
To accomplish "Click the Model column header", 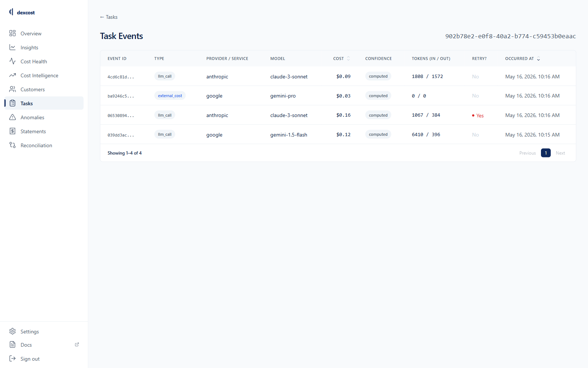I will [277, 59].
